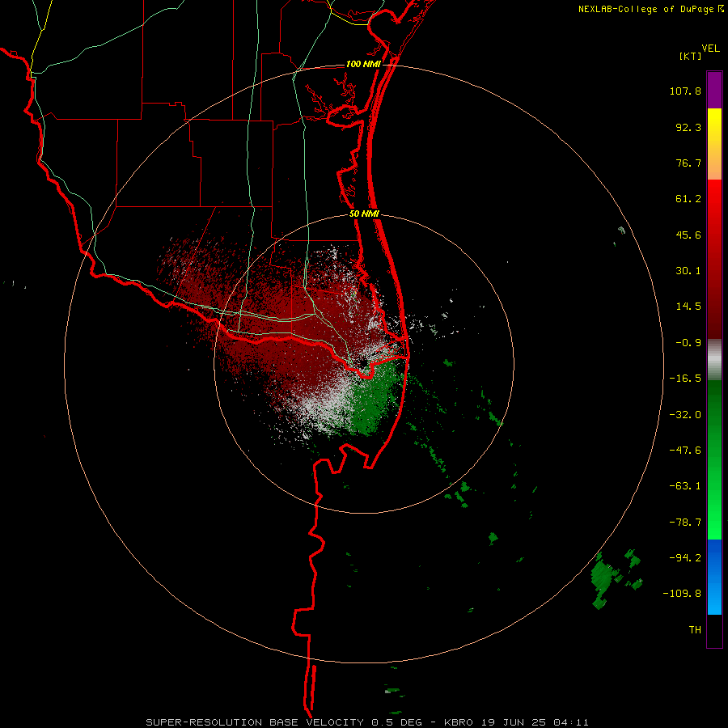Click the [KT] units label
The image size is (728, 728).
(691, 56)
